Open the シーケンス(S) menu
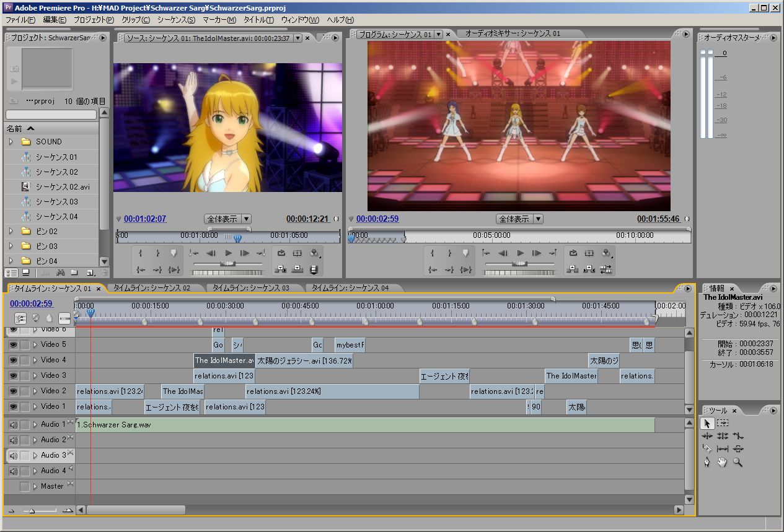 [175, 20]
